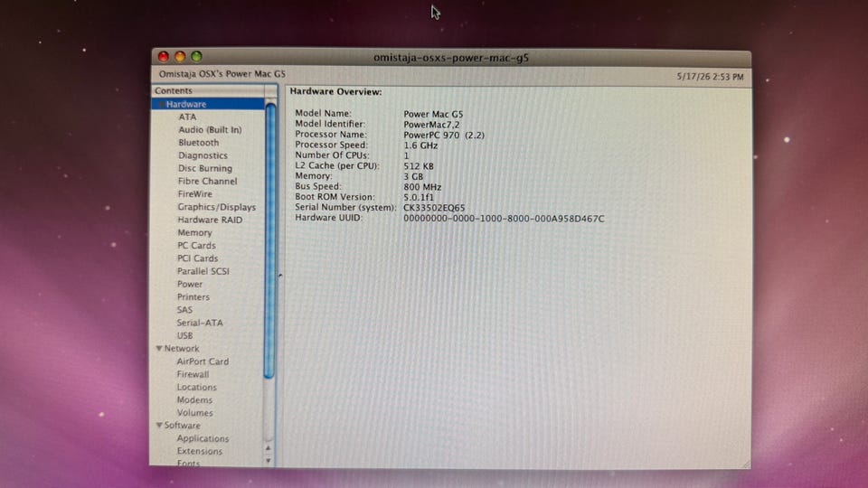Collapse the Network disclosure triangle

[159, 349]
